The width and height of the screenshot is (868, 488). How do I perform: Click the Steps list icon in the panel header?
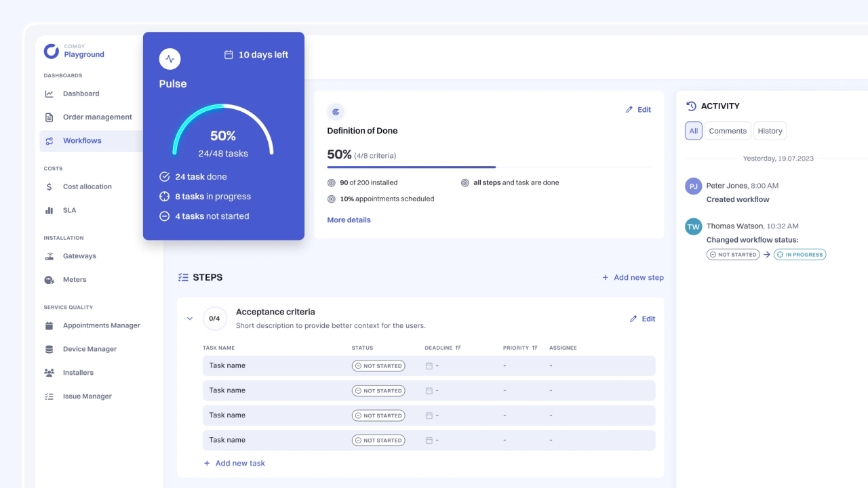click(x=182, y=277)
